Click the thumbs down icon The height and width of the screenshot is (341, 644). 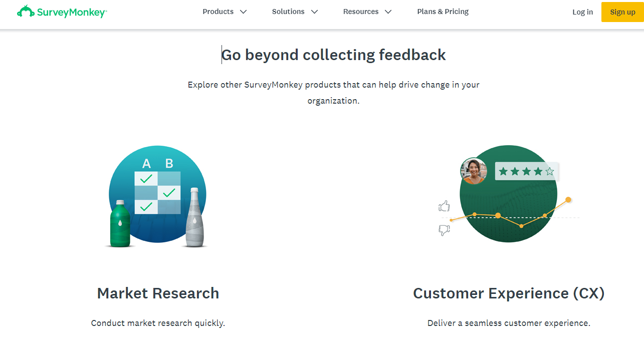[x=444, y=230]
